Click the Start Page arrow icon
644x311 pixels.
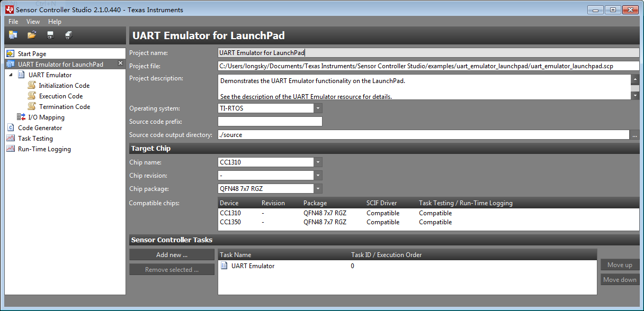click(10, 54)
